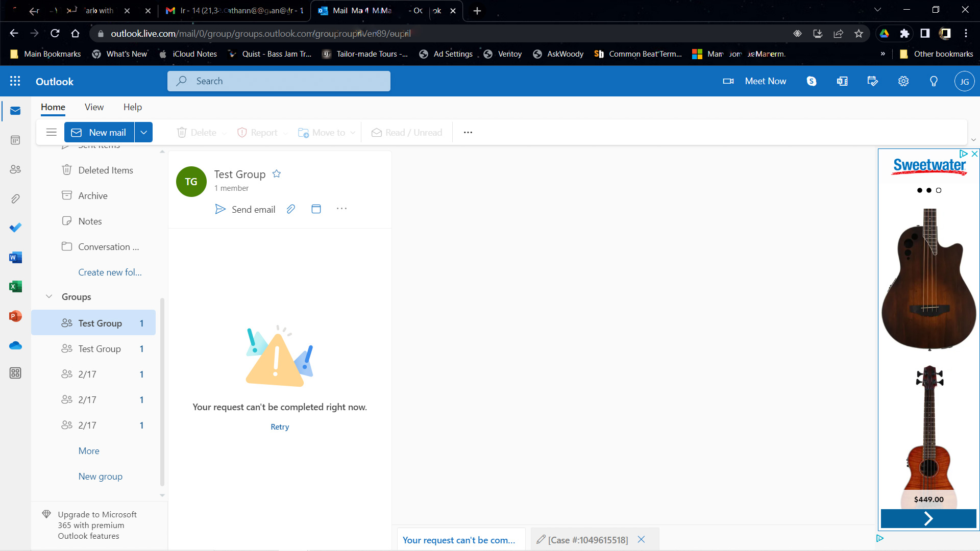Viewport: 980px width, 551px height.
Task: Switch to the View tab
Action: tap(94, 107)
